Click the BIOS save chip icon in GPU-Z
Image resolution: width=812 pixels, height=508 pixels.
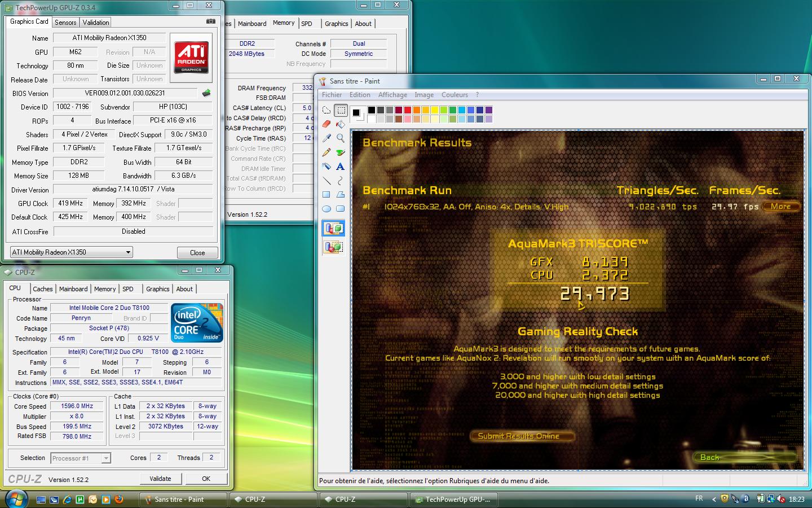[x=206, y=93]
